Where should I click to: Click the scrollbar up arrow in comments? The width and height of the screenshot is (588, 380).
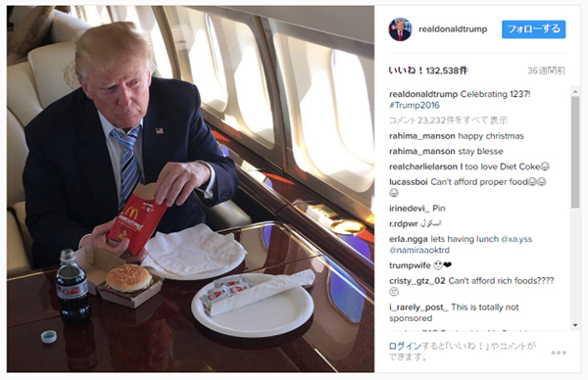(575, 91)
